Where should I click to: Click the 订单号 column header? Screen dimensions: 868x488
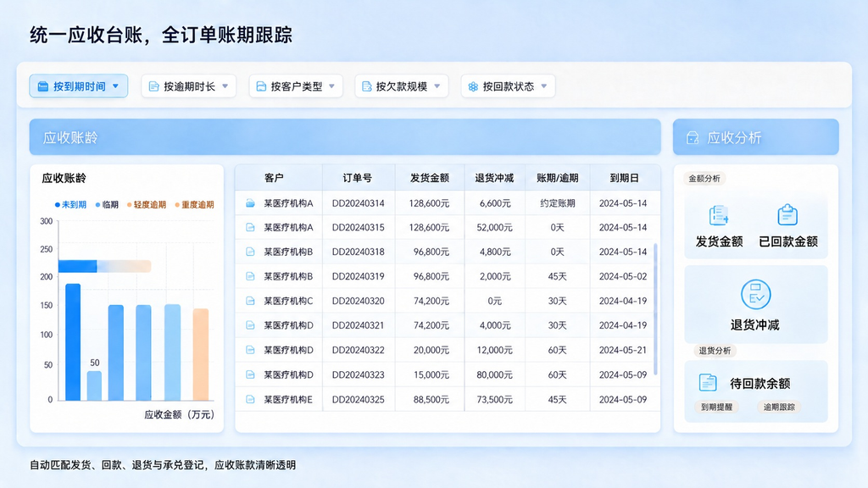click(357, 178)
